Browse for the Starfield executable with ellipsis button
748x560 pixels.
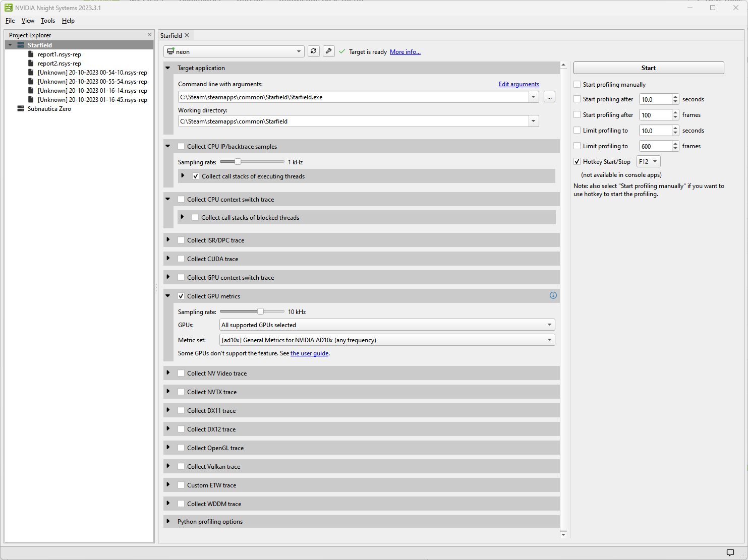(549, 96)
